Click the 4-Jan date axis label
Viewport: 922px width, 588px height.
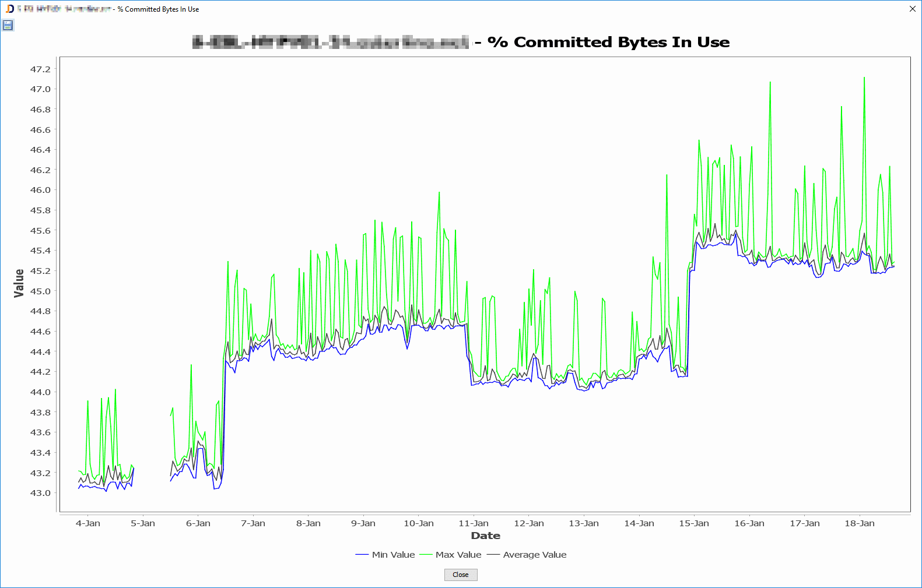tap(87, 523)
